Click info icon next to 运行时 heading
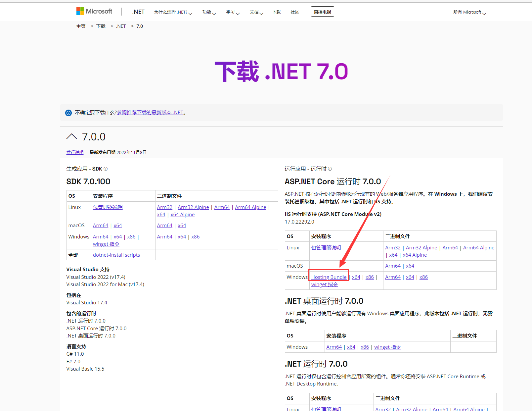This screenshot has height=411, width=532. coord(330,169)
